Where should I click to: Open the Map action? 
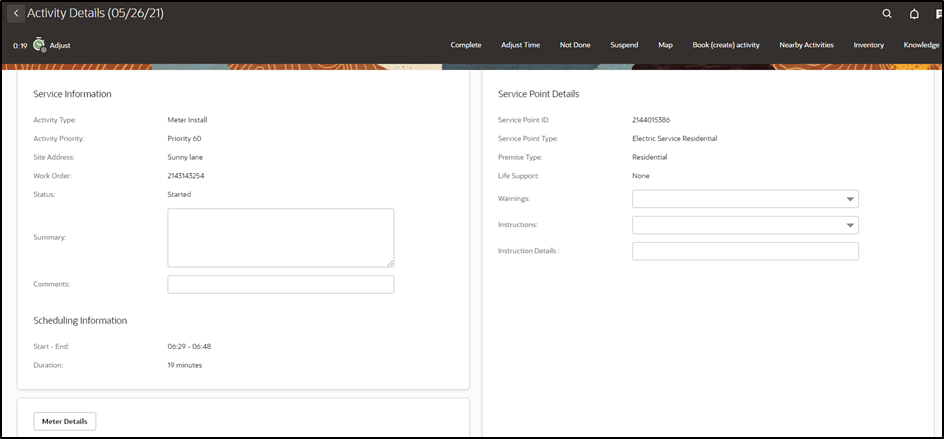click(x=665, y=45)
